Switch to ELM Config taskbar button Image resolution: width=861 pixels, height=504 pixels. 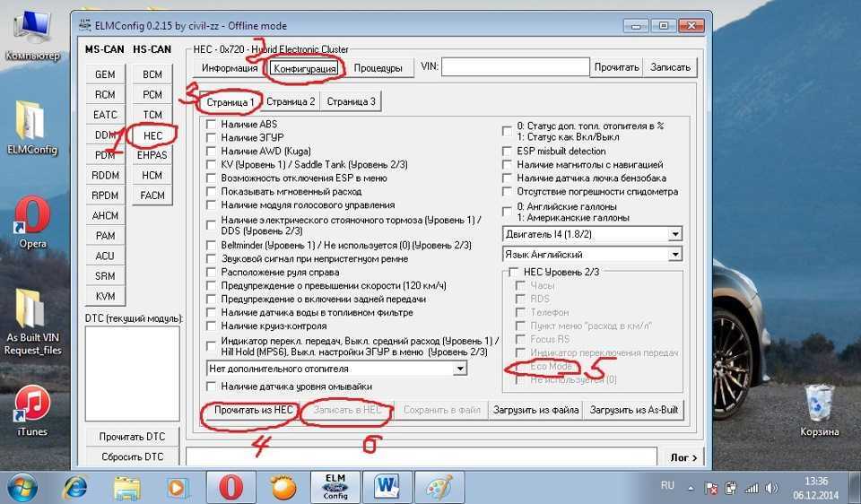coord(335,488)
